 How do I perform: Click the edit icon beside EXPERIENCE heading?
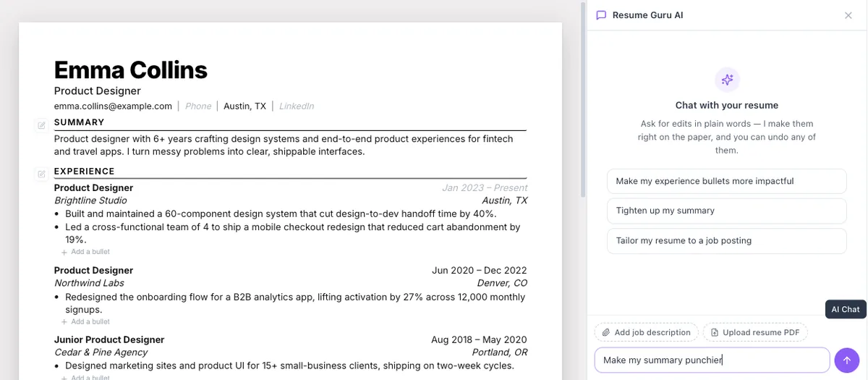coord(41,174)
